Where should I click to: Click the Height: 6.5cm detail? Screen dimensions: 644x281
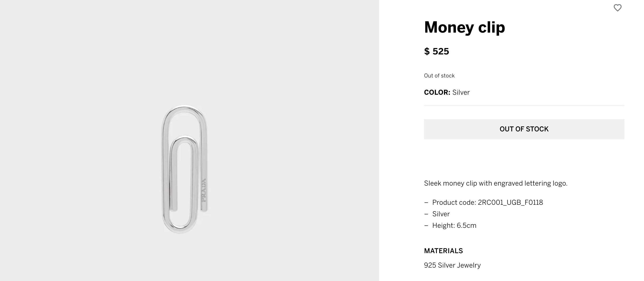(454, 225)
